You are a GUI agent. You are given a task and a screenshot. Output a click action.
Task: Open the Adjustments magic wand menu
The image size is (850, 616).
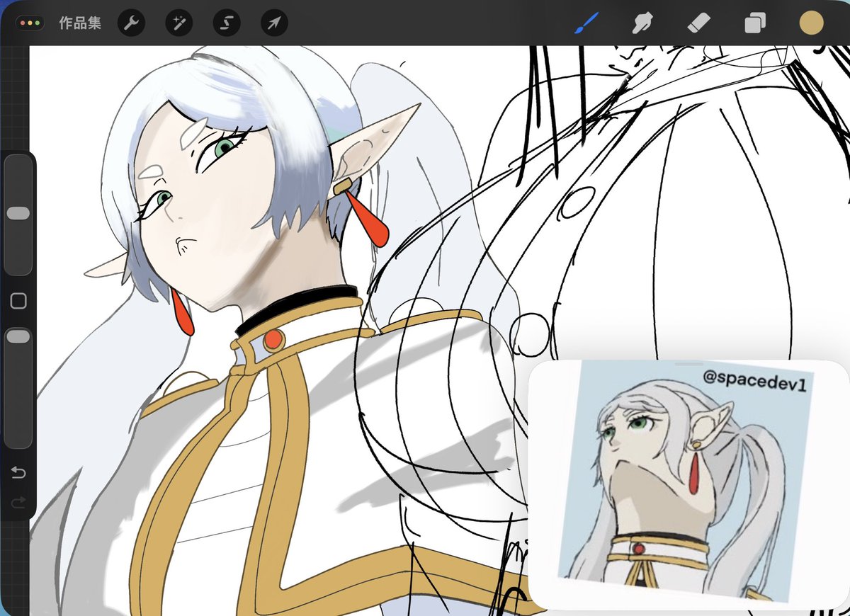coord(178,23)
